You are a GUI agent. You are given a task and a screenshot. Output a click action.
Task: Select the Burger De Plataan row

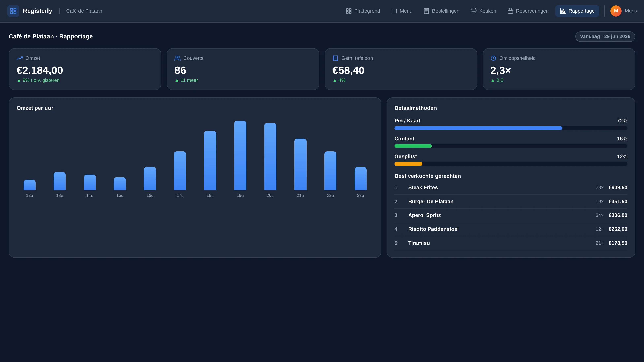pos(511,201)
